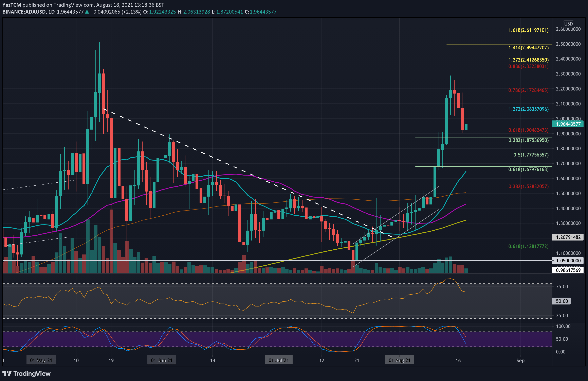Click the red Fib label 0.886(2.33238031)
This screenshot has width=588, height=381.
[528, 66]
